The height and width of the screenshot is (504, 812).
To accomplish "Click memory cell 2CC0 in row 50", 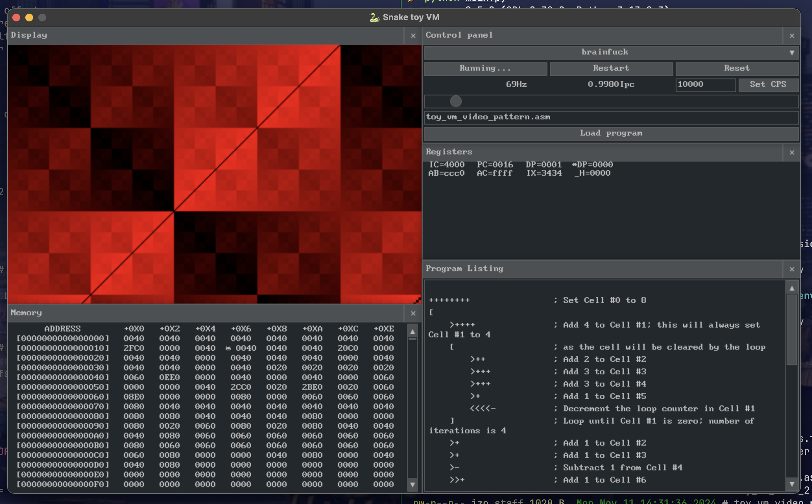I will pos(241,387).
